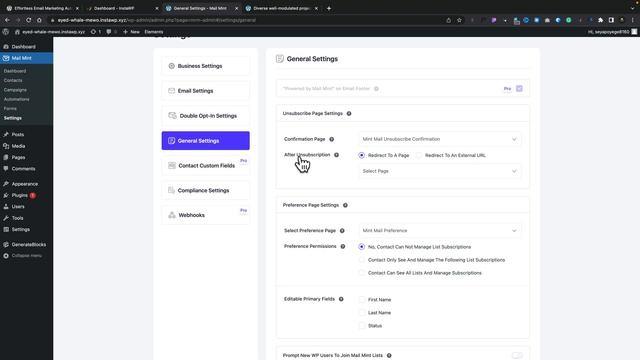Click the Webhooks icon

[x=172, y=215]
